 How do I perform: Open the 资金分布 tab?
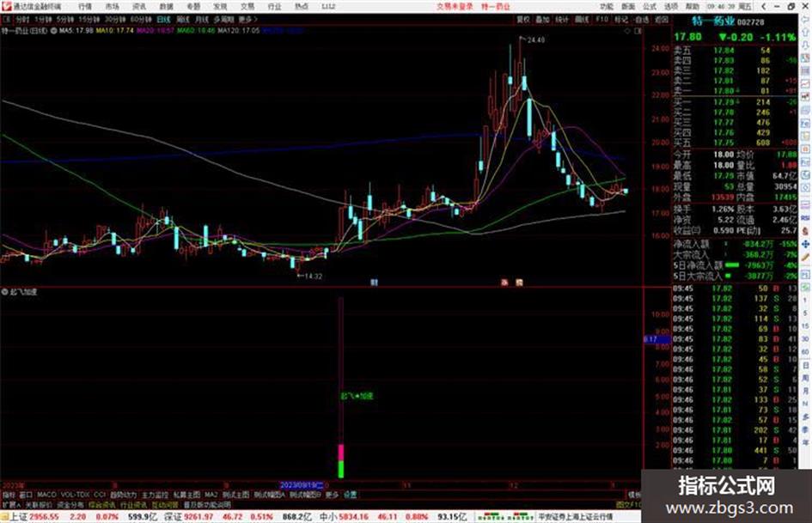coord(70,505)
